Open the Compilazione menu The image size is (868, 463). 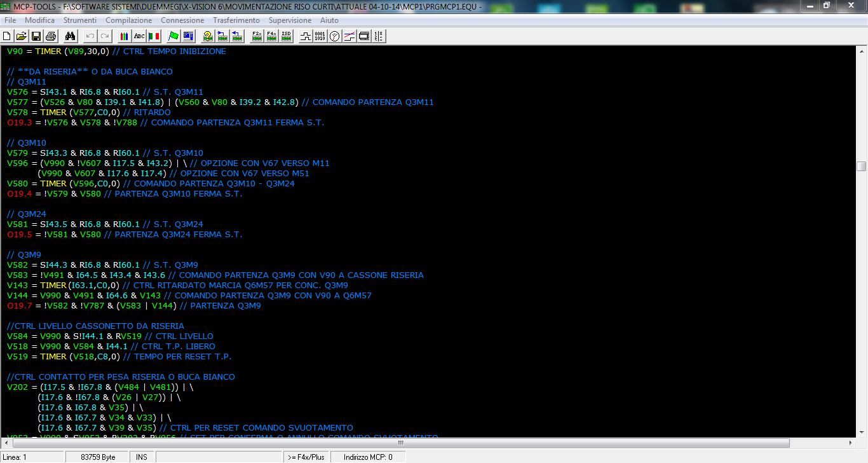pyautogui.click(x=129, y=20)
